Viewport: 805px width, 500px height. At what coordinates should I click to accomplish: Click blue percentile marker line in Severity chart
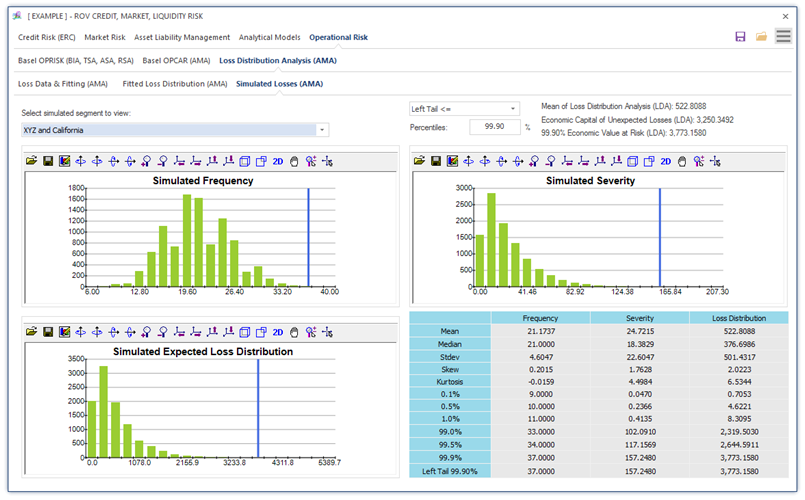pos(660,237)
